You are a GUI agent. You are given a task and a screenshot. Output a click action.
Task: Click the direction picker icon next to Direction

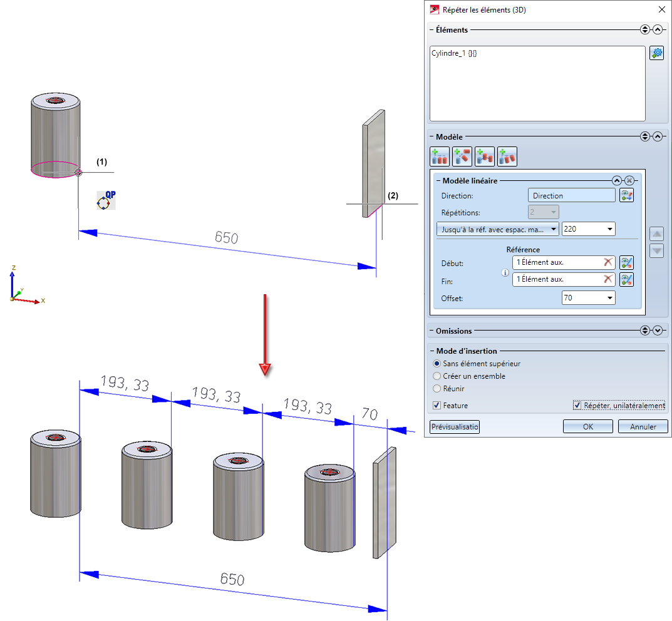[626, 195]
